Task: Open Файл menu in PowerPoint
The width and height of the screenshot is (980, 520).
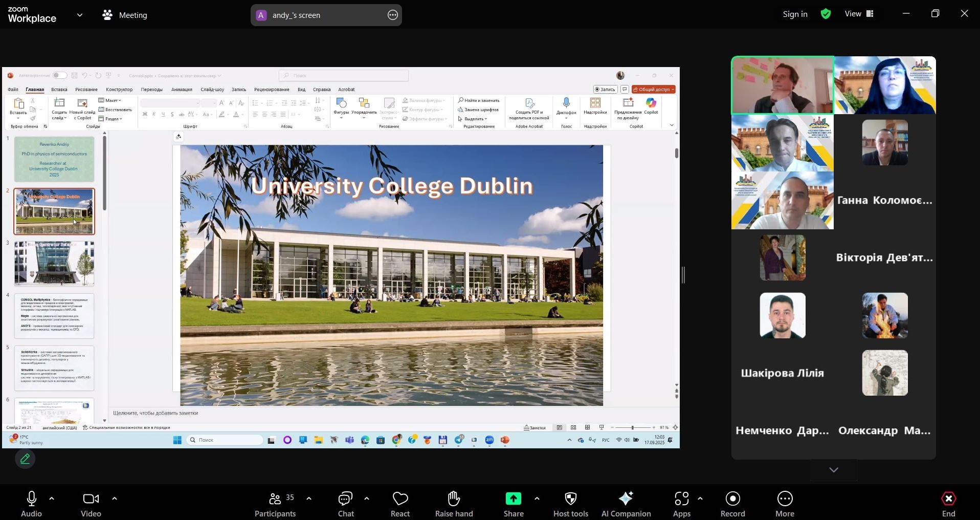Action: (x=13, y=90)
